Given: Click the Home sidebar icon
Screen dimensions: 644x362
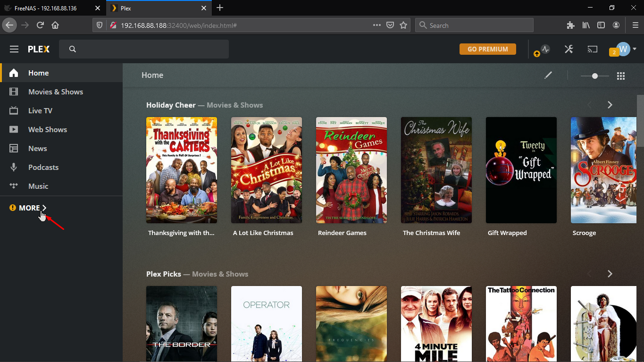Looking at the screenshot, I should click(x=14, y=73).
